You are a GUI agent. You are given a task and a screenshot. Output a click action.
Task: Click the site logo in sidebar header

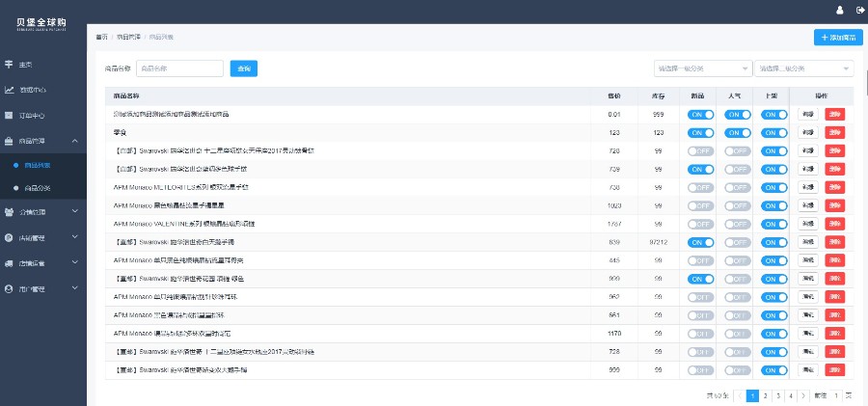pyautogui.click(x=41, y=24)
